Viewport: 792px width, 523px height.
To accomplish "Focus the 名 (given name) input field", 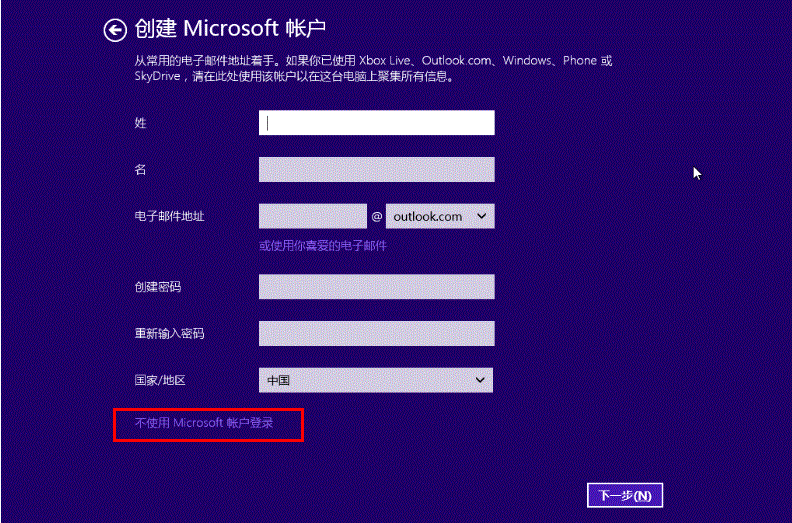I will (x=376, y=169).
